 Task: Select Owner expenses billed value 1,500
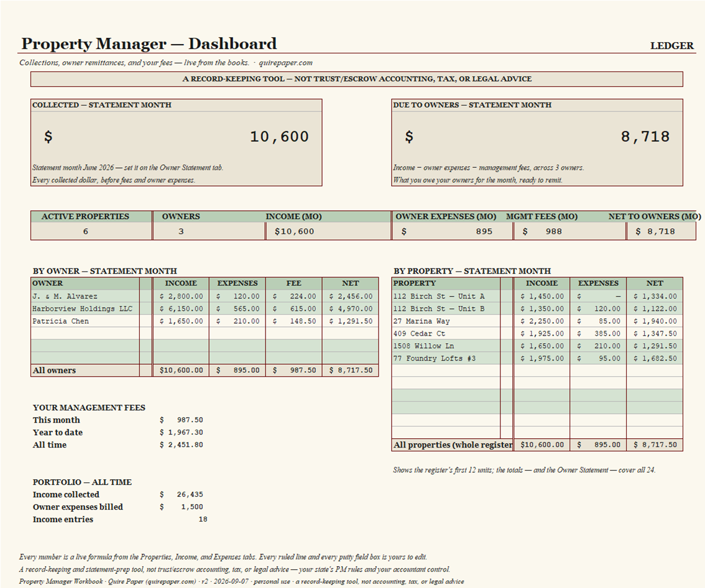[x=181, y=507]
